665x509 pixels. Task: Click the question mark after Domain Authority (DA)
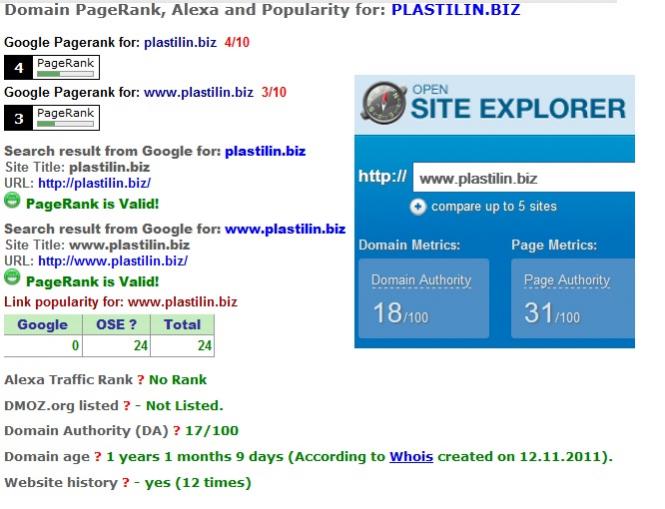(176, 431)
